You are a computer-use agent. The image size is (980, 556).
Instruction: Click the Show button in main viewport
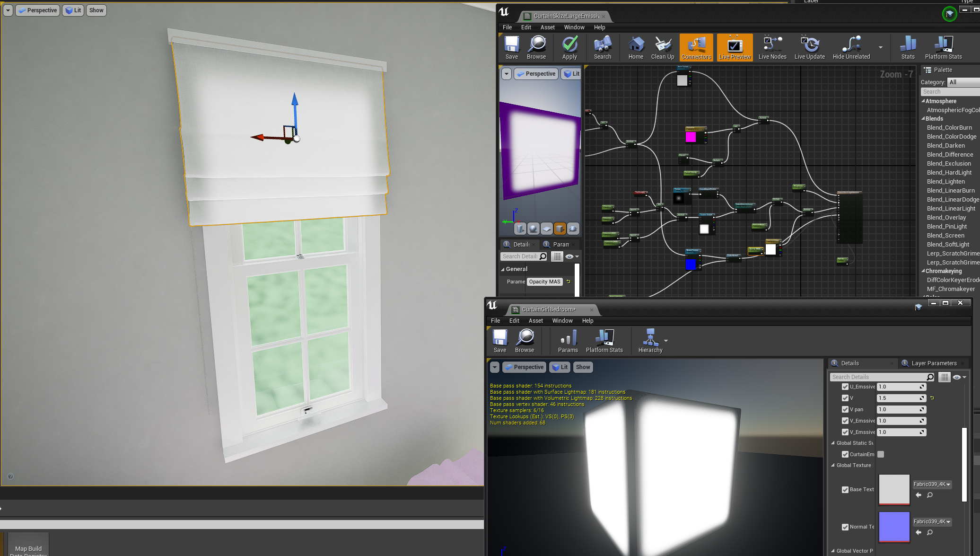pyautogui.click(x=96, y=10)
